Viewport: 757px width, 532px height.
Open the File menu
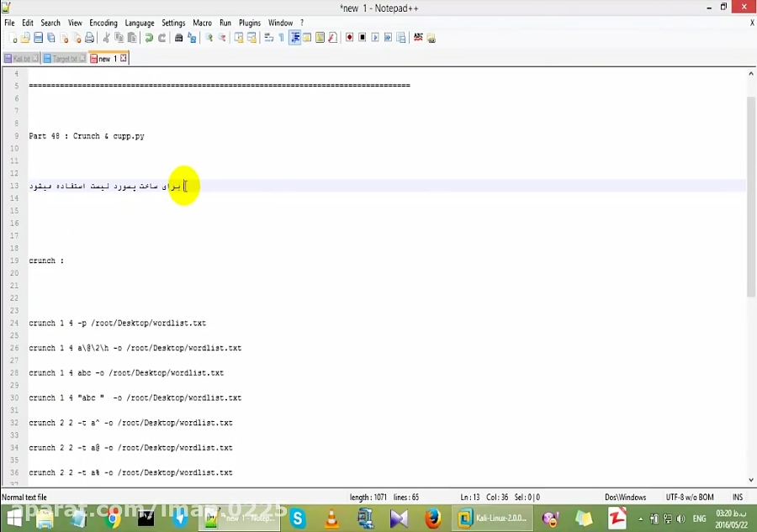tap(9, 23)
